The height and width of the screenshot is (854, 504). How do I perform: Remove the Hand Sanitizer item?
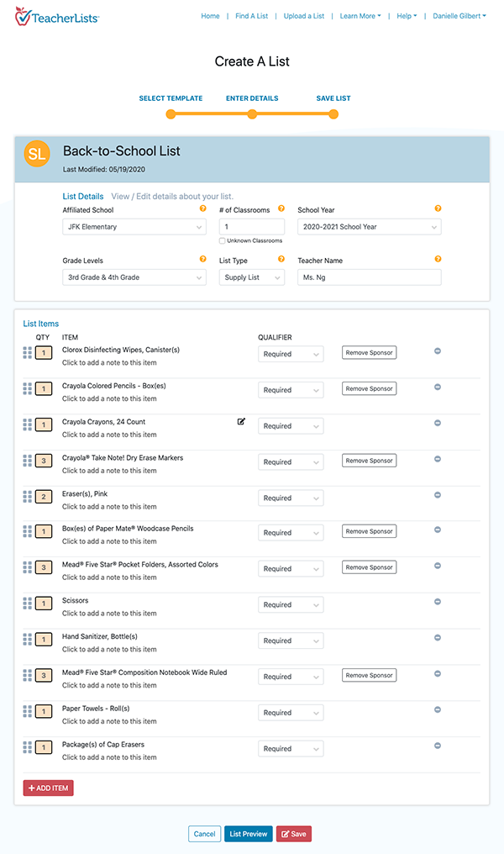tap(438, 638)
